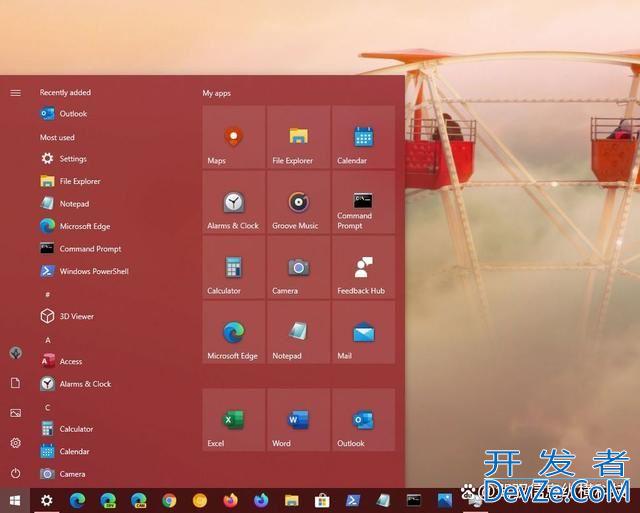The height and width of the screenshot is (513, 640).
Task: Open the Calculator tile
Action: point(233,267)
